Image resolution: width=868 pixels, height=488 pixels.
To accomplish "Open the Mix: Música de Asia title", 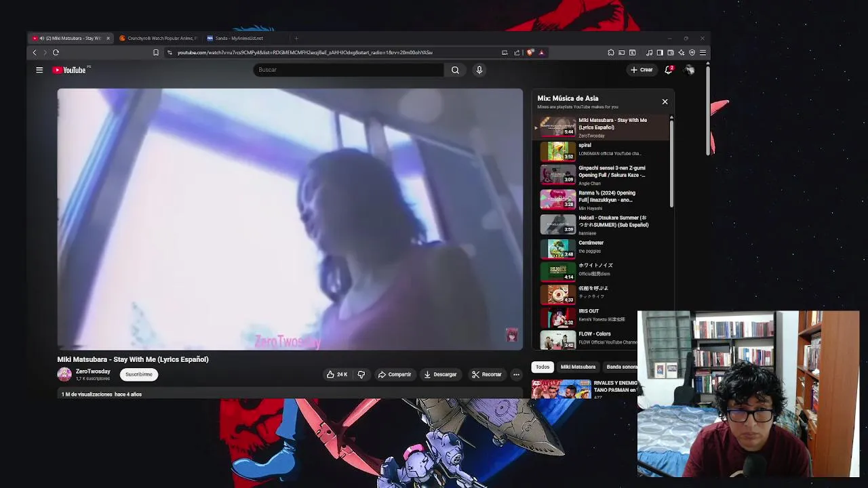I will click(568, 98).
